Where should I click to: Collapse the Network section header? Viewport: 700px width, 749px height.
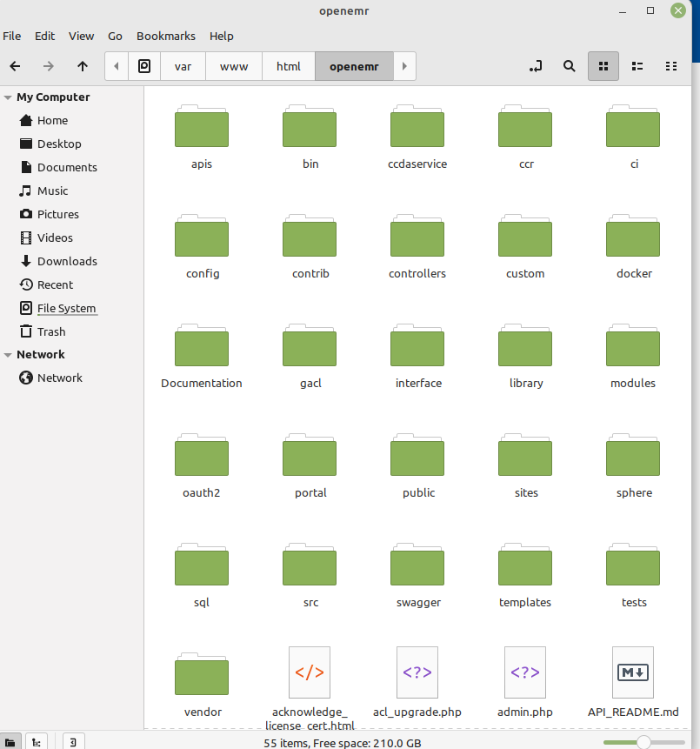click(x=8, y=355)
